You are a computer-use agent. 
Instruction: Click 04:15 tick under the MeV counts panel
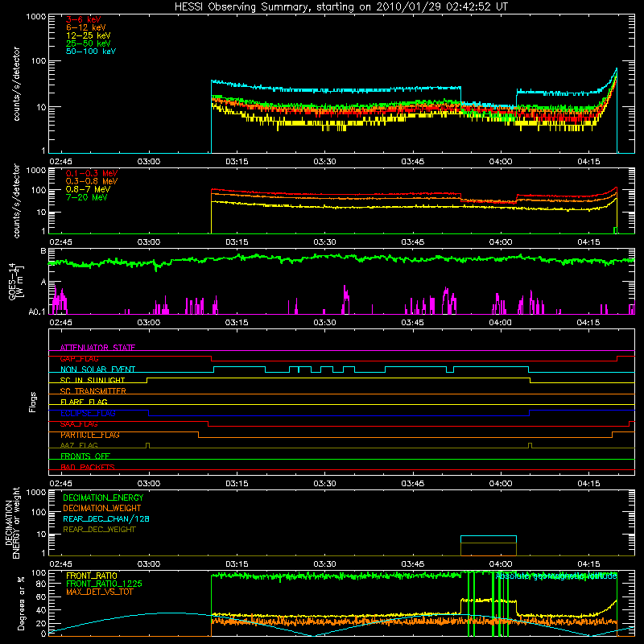[x=588, y=242]
